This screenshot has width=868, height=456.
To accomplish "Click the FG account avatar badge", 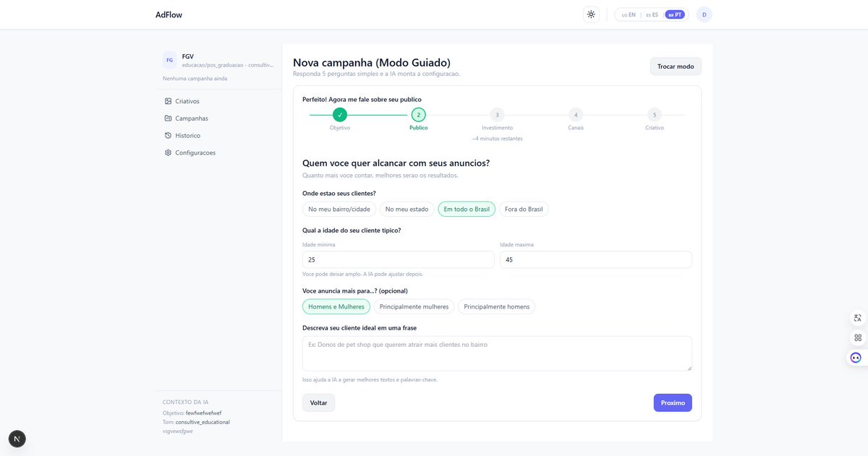I will coord(169,60).
